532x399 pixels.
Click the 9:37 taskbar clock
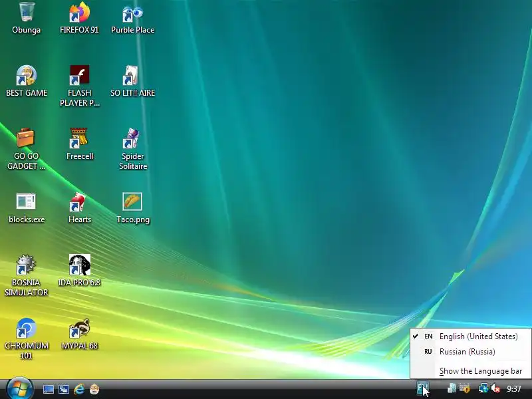pos(513,389)
